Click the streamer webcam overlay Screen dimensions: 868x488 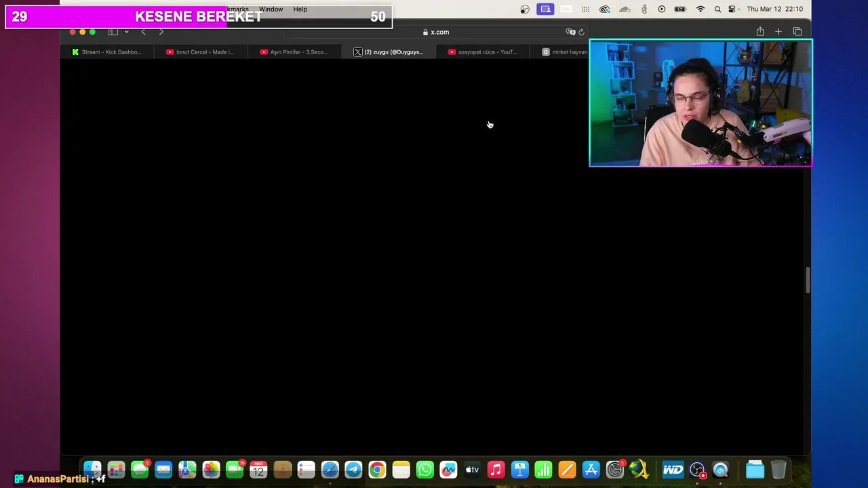[701, 103]
